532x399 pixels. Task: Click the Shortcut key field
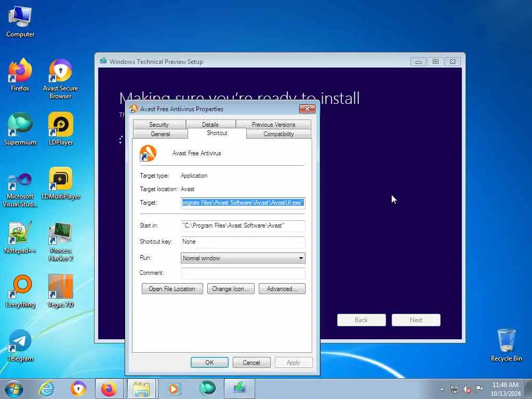pyautogui.click(x=243, y=242)
